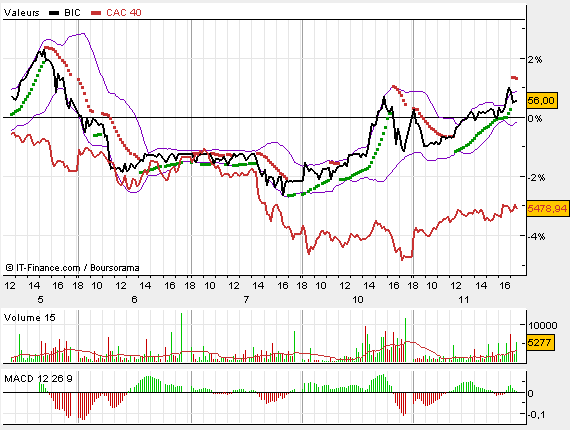
Task: Click the -0,1 MACD axis label
Action: [536, 414]
